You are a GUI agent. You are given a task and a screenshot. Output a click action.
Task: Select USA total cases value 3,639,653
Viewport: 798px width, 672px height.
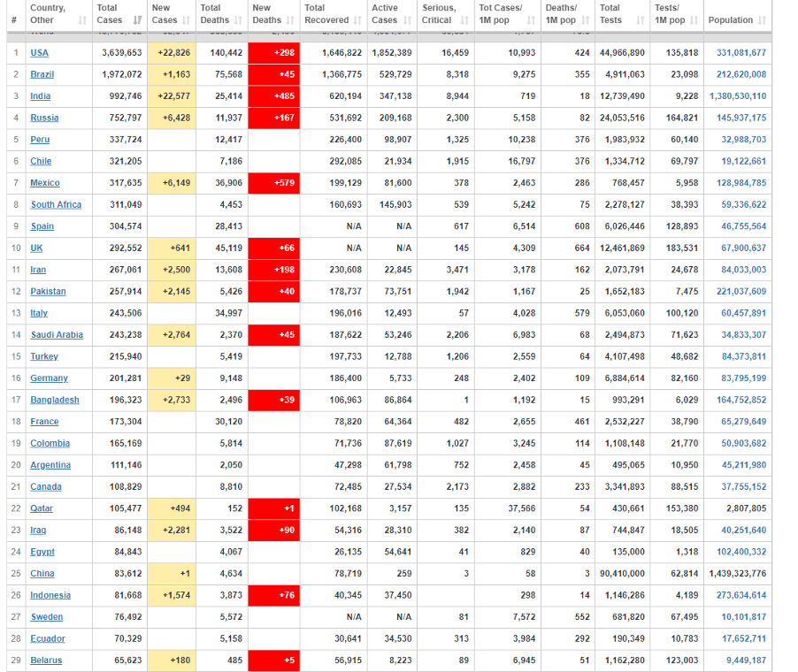pos(121,53)
